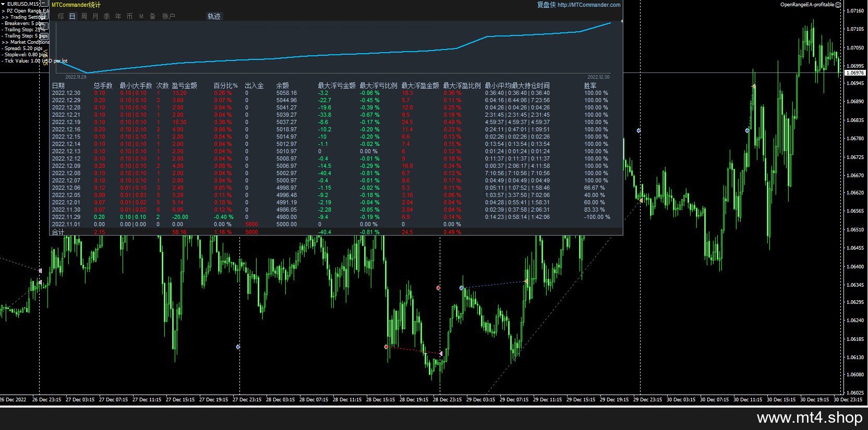
Task: Click the yellow arrow marker at top-right candles
Action: tap(753, 86)
